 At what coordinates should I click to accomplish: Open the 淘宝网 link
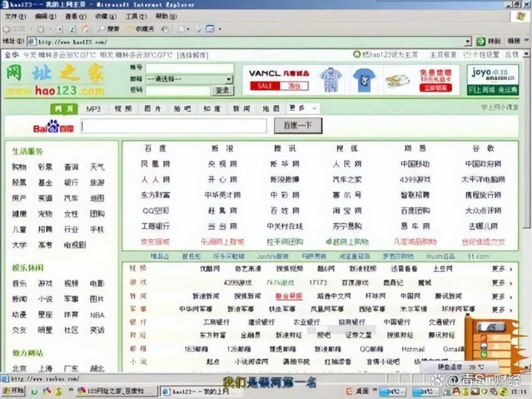point(347,211)
